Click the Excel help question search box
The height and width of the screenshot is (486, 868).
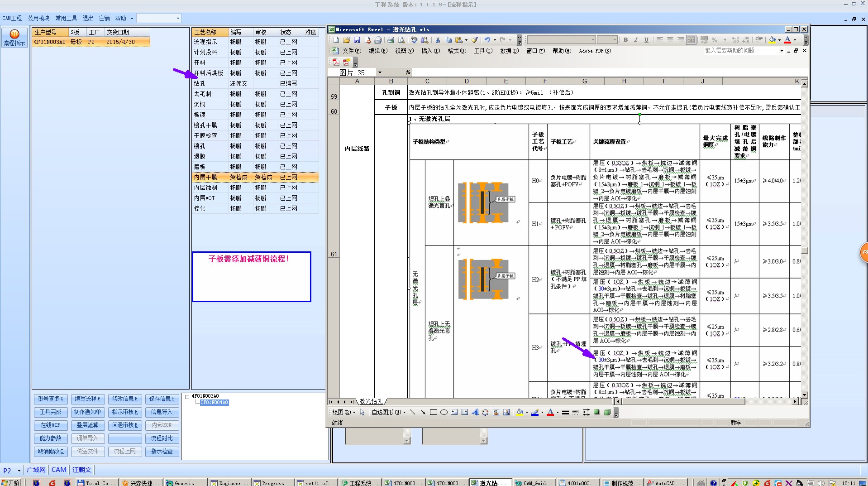(x=741, y=51)
